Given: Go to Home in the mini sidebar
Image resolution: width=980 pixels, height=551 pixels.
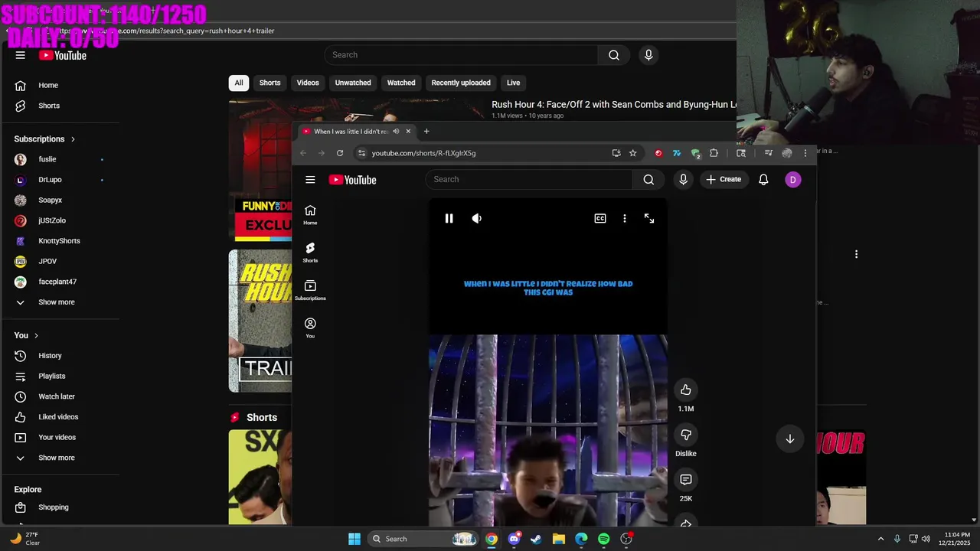Looking at the screenshot, I should (310, 215).
